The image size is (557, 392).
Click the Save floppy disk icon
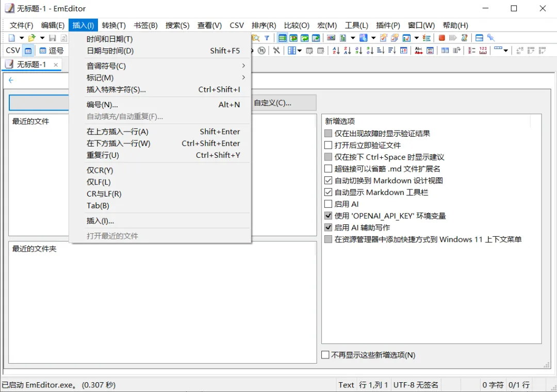pyautogui.click(x=53, y=38)
